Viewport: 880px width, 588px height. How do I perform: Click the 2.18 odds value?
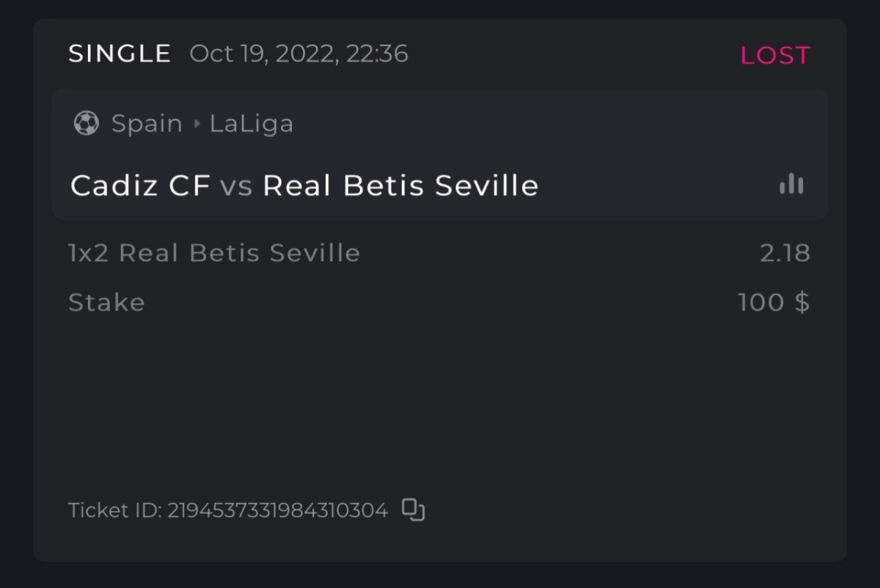[785, 253]
